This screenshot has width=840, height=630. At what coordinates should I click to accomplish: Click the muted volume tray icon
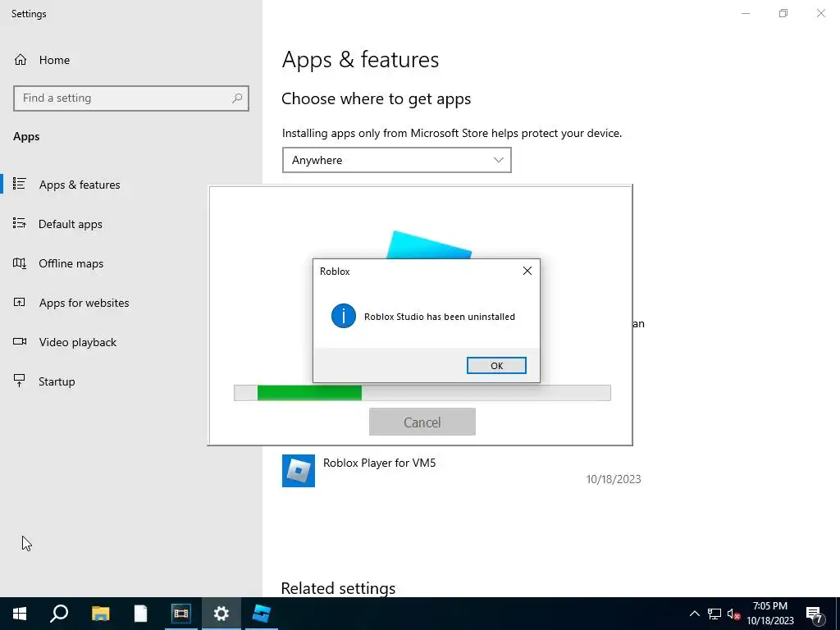733,614
